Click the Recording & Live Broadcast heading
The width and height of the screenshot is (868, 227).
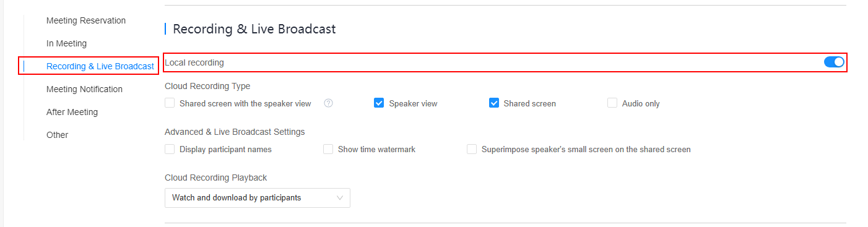(x=254, y=28)
